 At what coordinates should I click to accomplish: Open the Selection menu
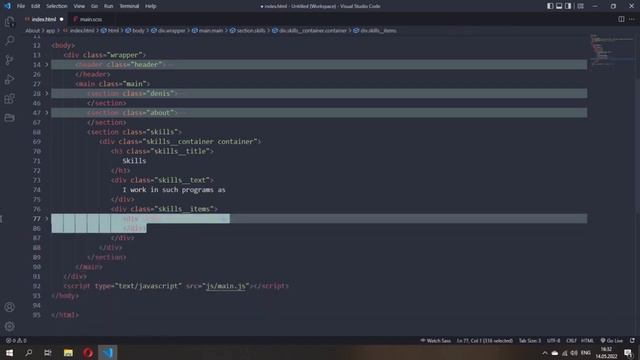point(56,6)
